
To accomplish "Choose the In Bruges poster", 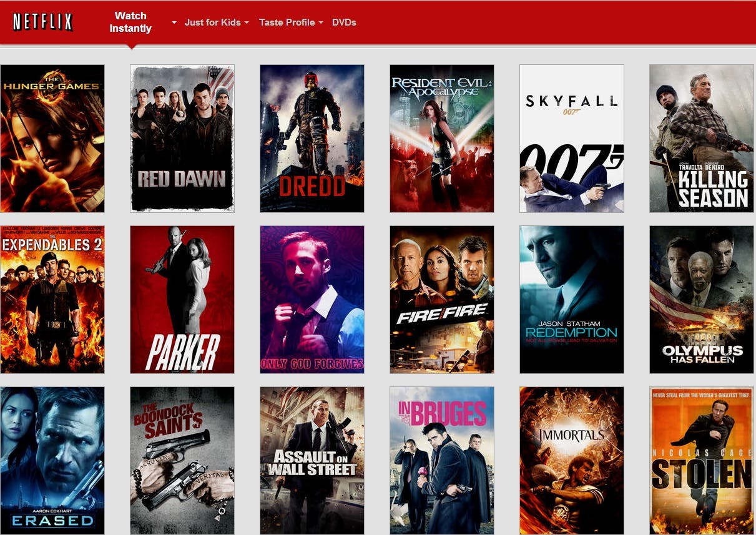I will click(442, 461).
